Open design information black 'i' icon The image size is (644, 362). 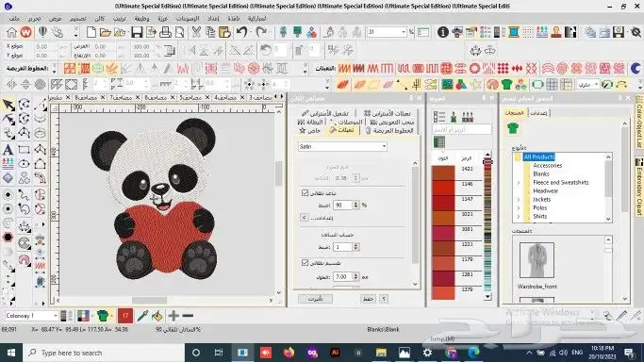point(442,32)
